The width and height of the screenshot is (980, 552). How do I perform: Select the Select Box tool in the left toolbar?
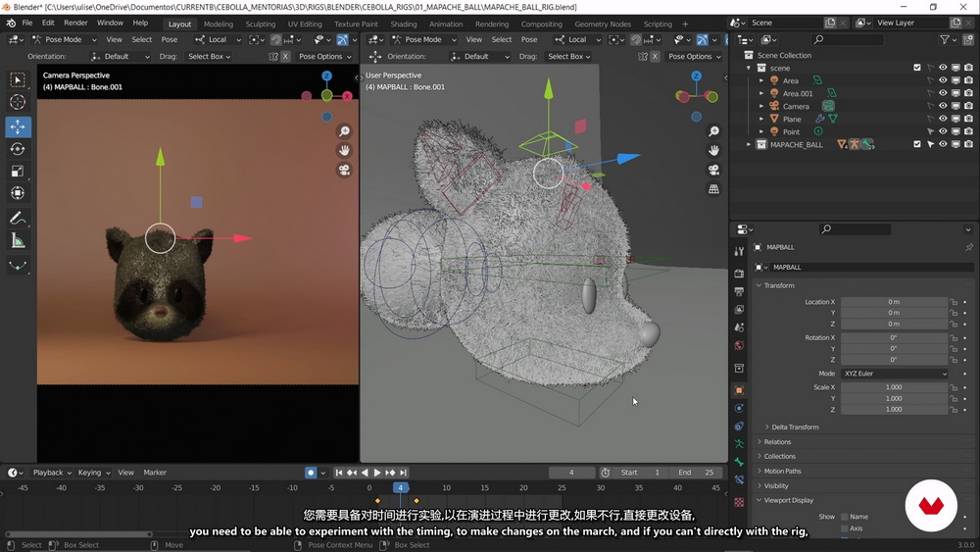point(18,80)
